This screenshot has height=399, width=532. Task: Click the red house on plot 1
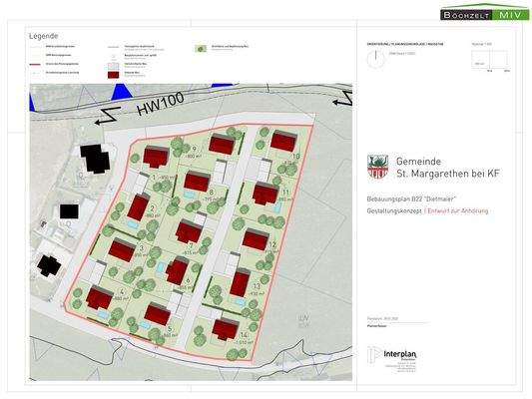tap(156, 157)
